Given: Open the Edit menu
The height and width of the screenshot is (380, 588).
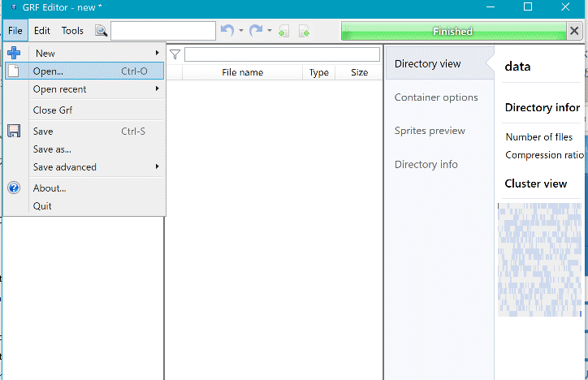Looking at the screenshot, I should point(42,30).
